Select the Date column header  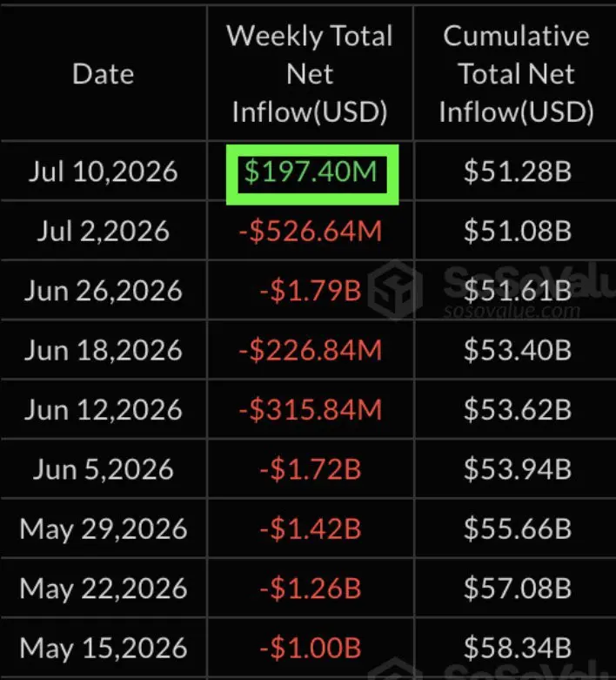pos(104,74)
